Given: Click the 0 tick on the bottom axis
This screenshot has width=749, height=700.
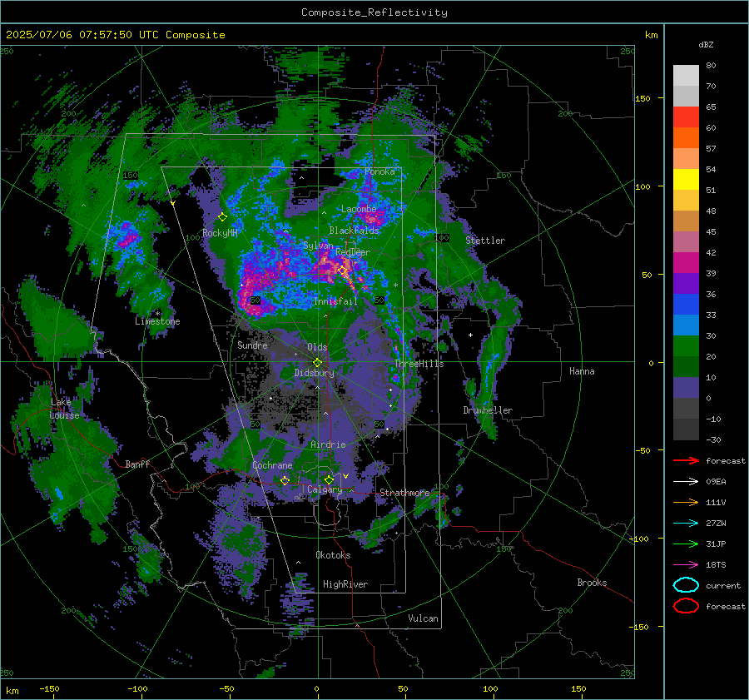Looking at the screenshot, I should tap(317, 688).
